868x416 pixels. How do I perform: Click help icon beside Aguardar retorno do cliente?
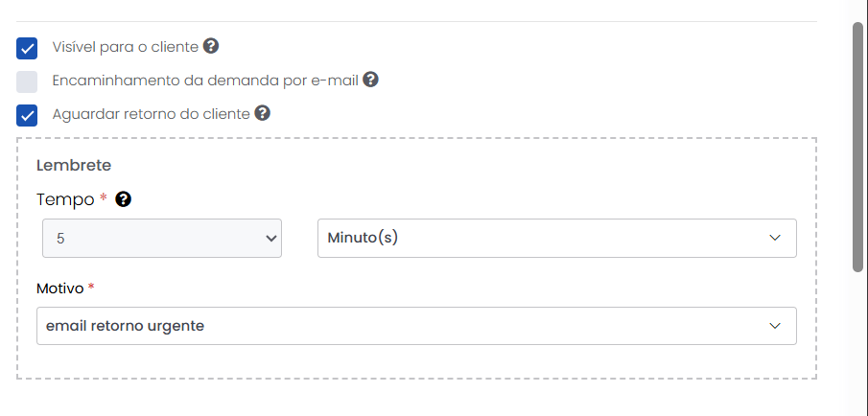262,113
